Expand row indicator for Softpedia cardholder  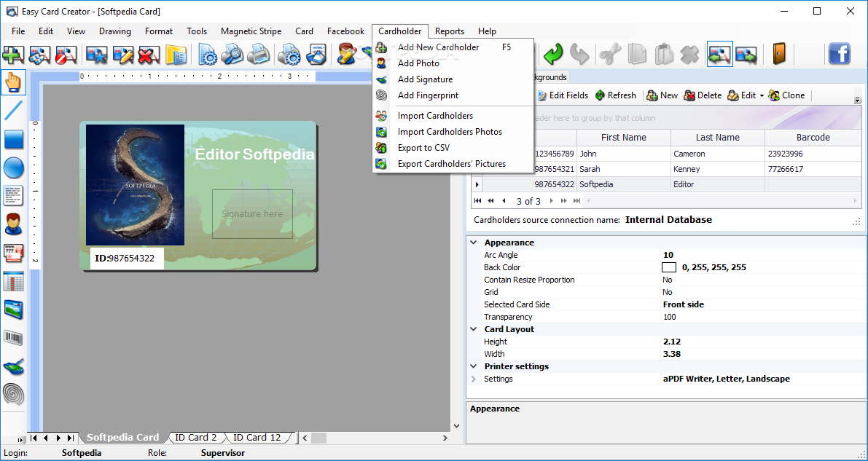477,184
